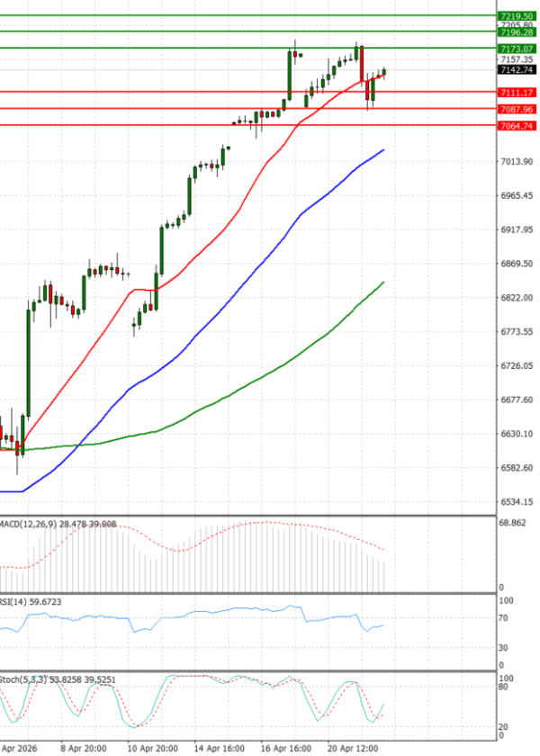Click the 68.862 MACD scale value

point(511,523)
